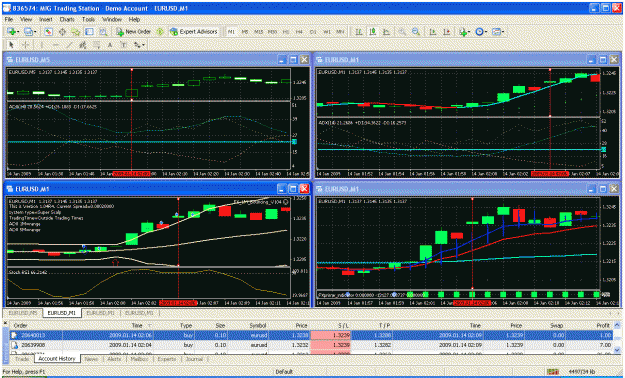Toggle chart Auto Scroll
This screenshot has height=378, width=625.
(432, 32)
